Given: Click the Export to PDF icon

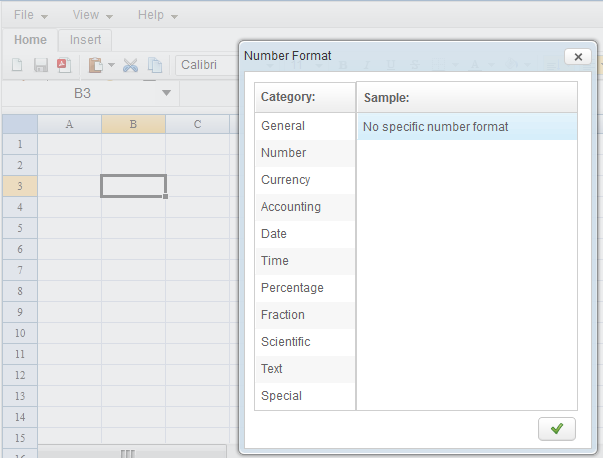Looking at the screenshot, I should [x=64, y=65].
